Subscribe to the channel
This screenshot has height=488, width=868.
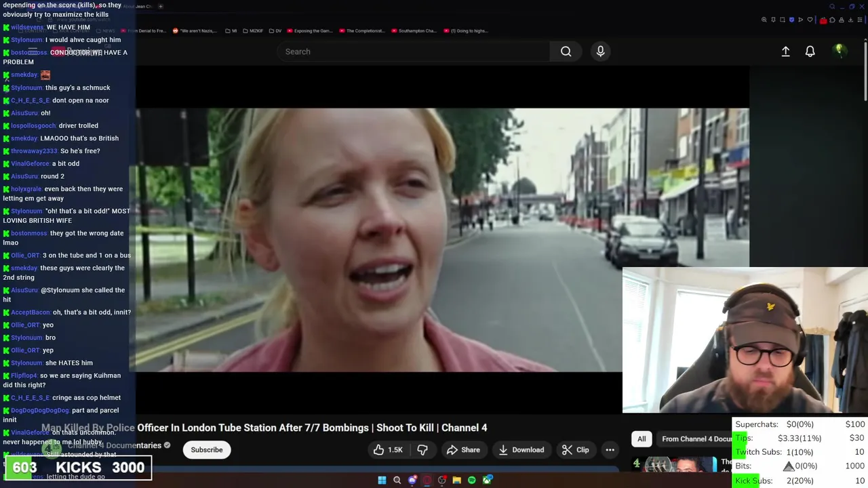[207, 450]
